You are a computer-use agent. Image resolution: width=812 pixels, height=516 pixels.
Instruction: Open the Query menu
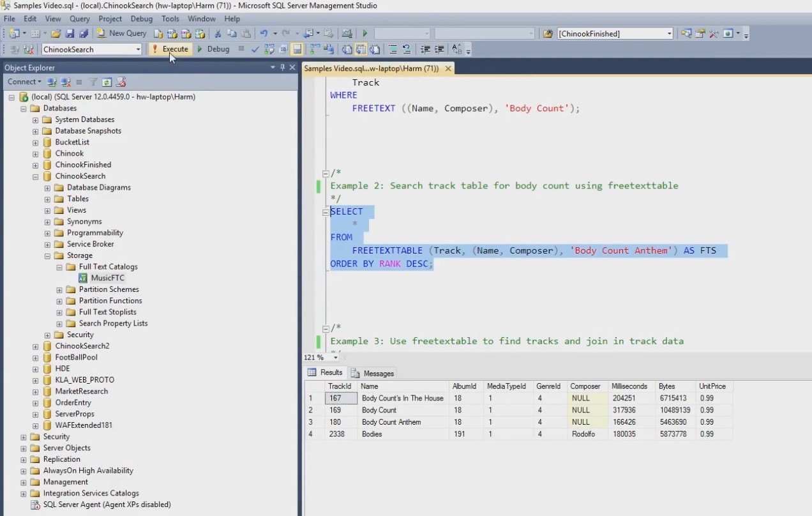(80, 19)
